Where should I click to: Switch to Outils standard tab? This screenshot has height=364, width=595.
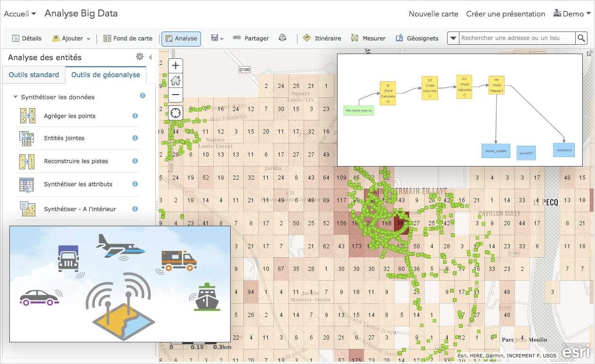pos(34,75)
